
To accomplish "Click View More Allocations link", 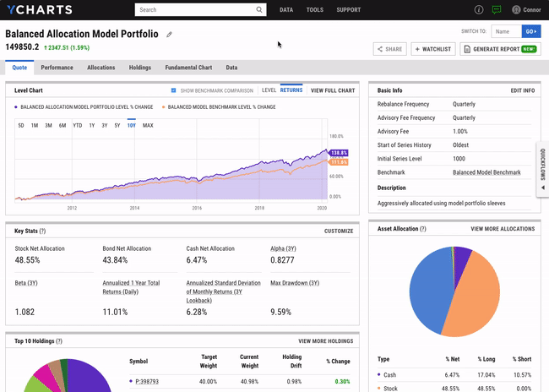I will point(503,229).
